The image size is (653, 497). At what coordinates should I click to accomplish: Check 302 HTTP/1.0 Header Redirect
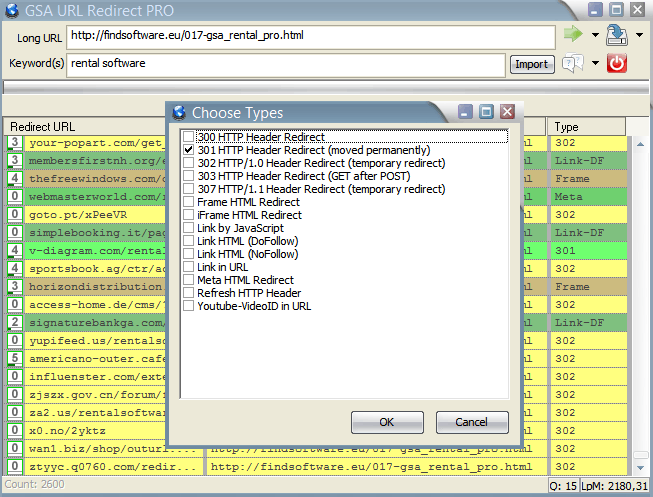click(x=189, y=163)
